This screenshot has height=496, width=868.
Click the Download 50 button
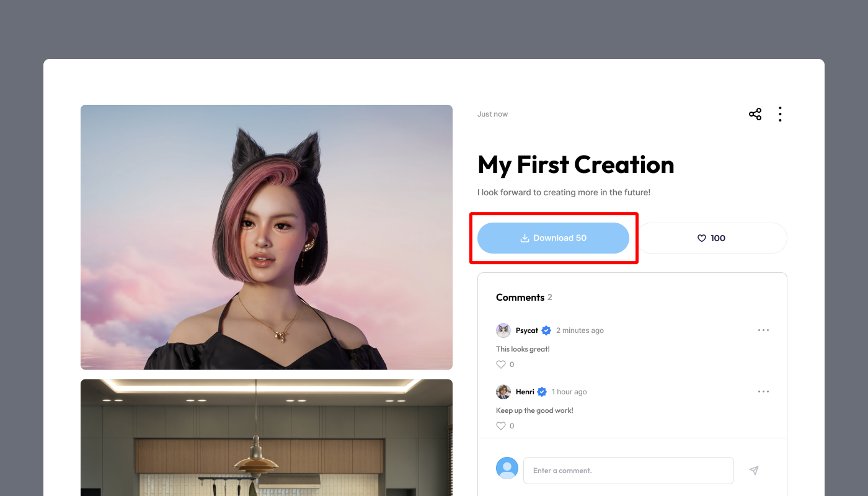pyautogui.click(x=553, y=238)
